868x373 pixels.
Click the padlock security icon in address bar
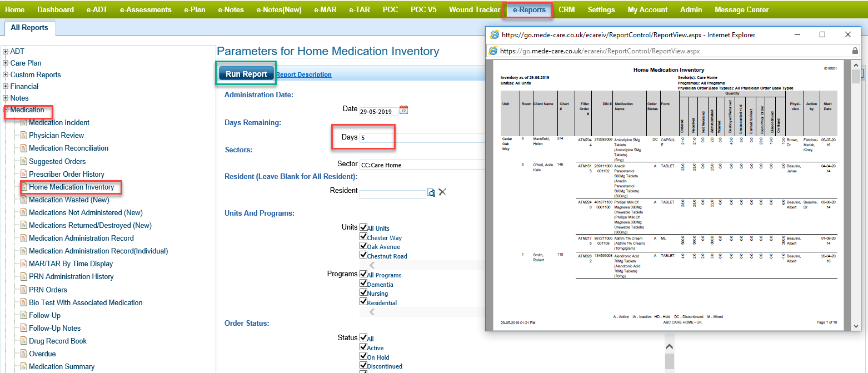click(855, 51)
